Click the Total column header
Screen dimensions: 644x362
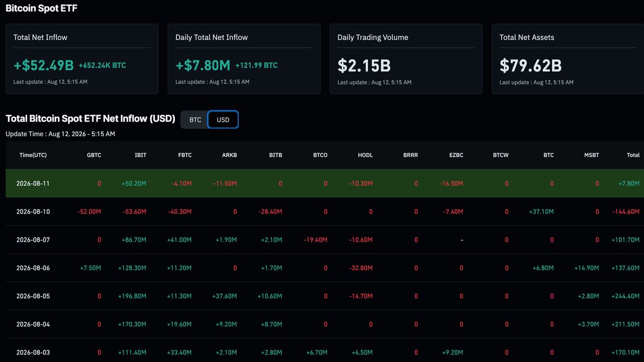[x=633, y=155]
